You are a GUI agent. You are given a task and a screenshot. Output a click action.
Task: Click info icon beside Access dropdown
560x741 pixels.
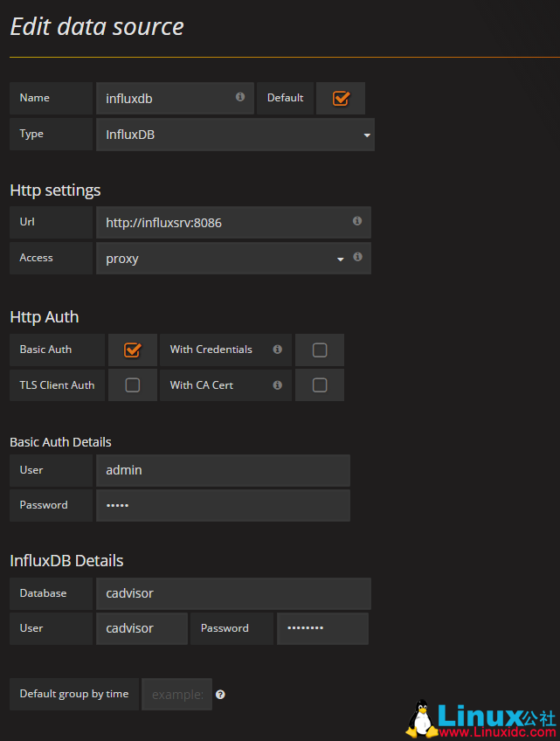click(357, 258)
